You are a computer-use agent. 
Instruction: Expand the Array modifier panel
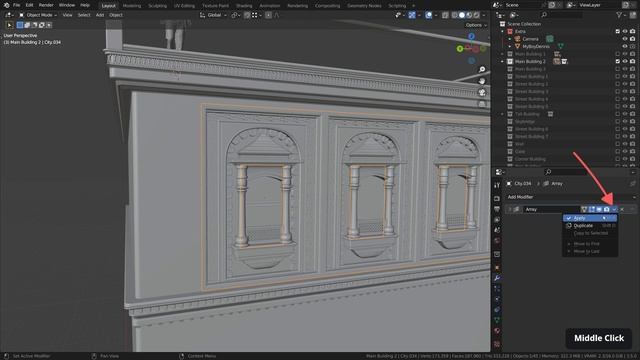click(509, 209)
